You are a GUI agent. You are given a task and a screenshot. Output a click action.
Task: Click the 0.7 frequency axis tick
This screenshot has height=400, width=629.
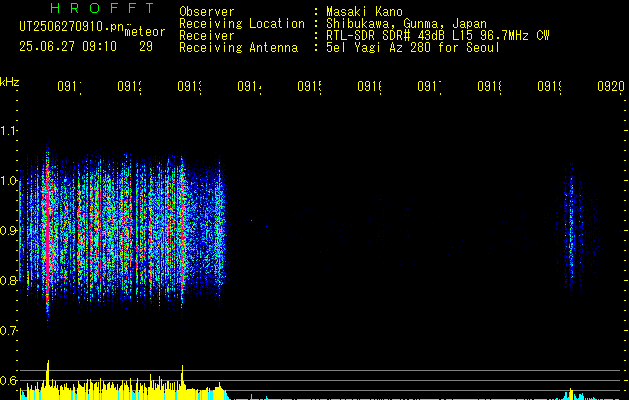pos(9,330)
